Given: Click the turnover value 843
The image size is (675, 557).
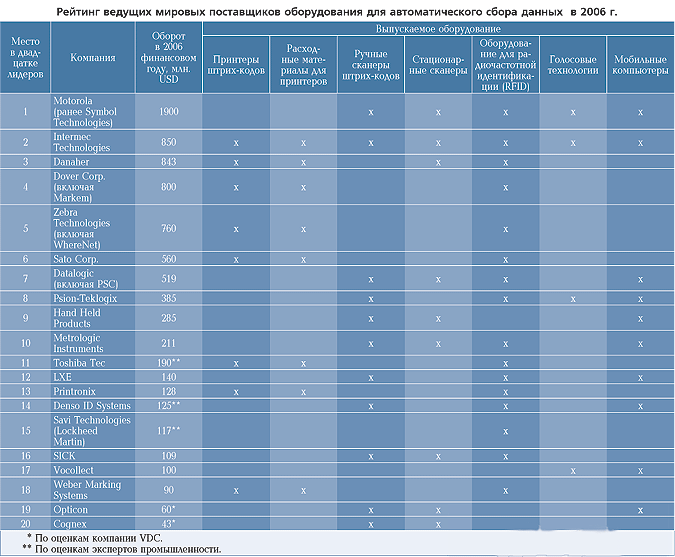Looking at the screenshot, I should click(169, 162).
